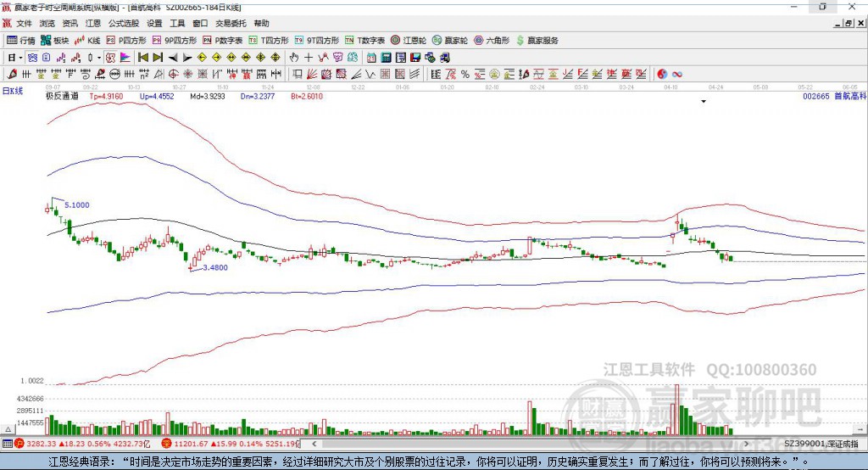Open the 交易委托 menu
Image resolution: width=868 pixels, height=470 pixels.
(x=231, y=23)
